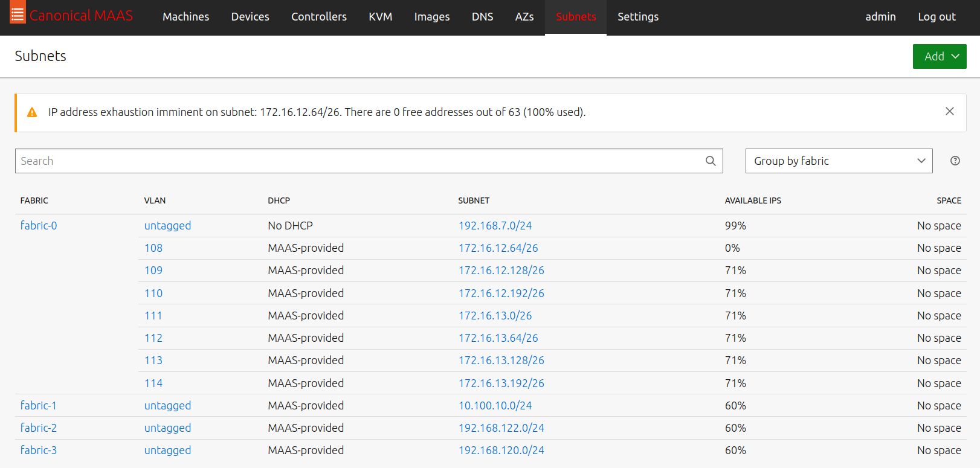
Task: Click the Log out link
Action: [x=936, y=17]
